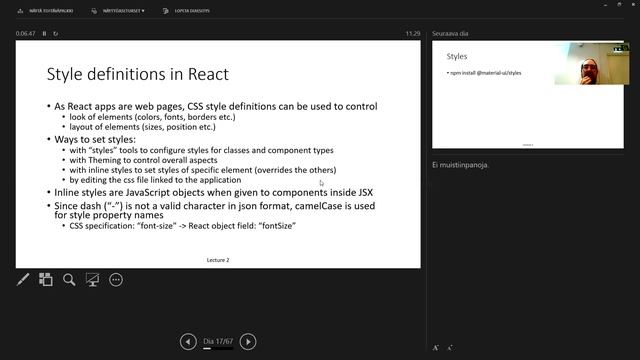The height and width of the screenshot is (360, 640).
Task: Open the see all slides grid
Action: click(46, 280)
